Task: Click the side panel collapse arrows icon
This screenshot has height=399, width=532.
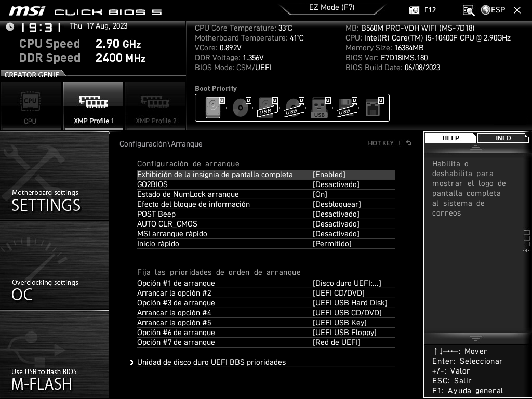Action: coord(526,251)
